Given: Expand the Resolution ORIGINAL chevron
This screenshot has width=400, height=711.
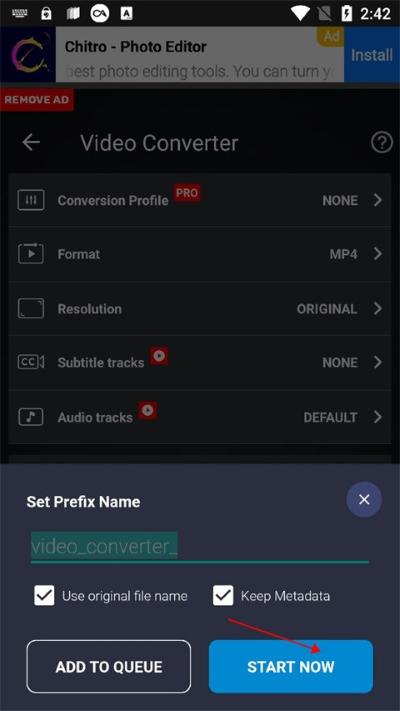Looking at the screenshot, I should click(377, 309).
